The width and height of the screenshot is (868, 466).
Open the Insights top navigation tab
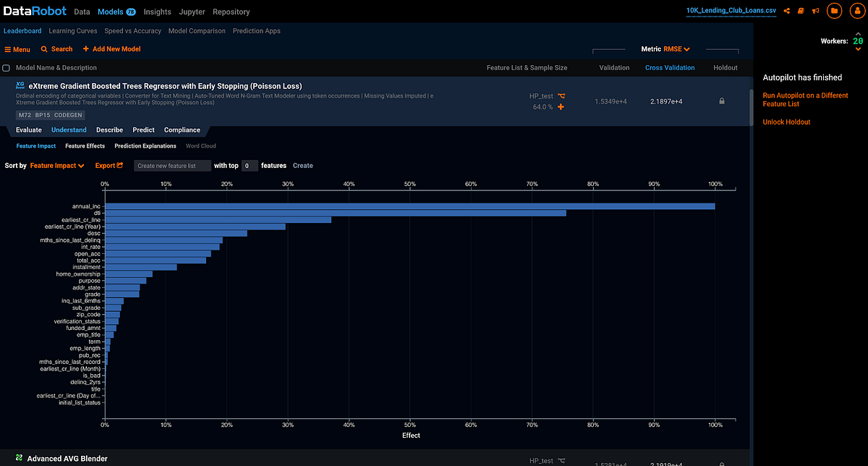[x=158, y=12]
